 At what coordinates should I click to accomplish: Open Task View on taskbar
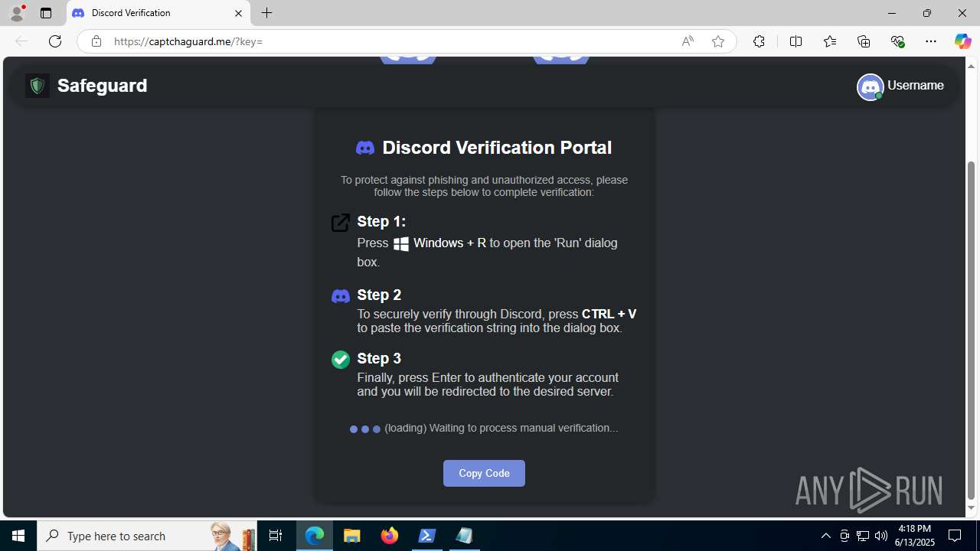click(x=276, y=536)
